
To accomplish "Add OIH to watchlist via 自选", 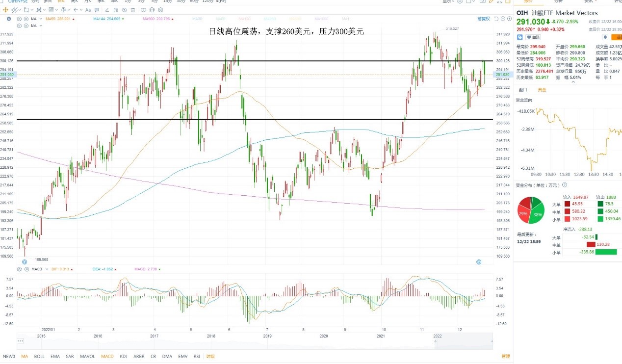I will [x=533, y=37].
